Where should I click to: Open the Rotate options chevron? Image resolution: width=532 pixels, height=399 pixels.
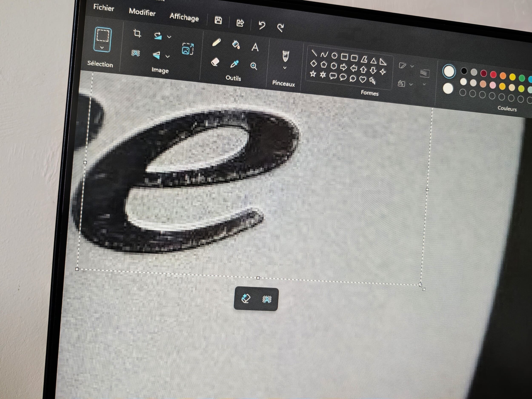(169, 37)
